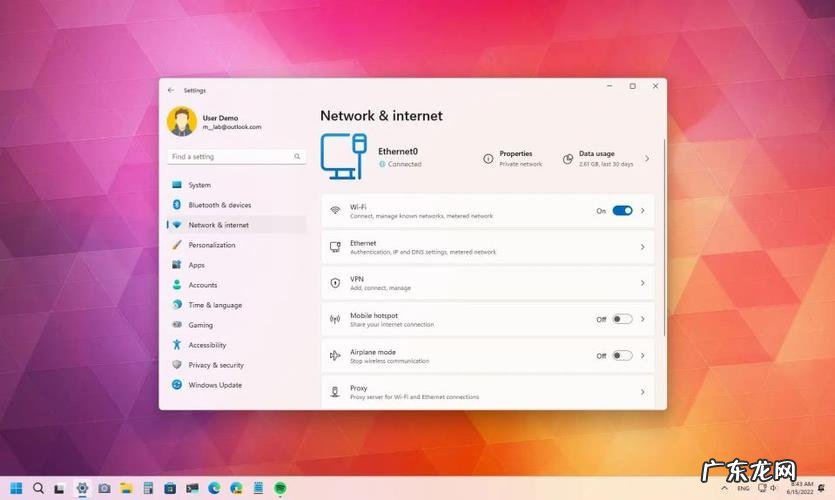The height and width of the screenshot is (500, 835).
Task: Click the network tray icon
Action: point(762,488)
